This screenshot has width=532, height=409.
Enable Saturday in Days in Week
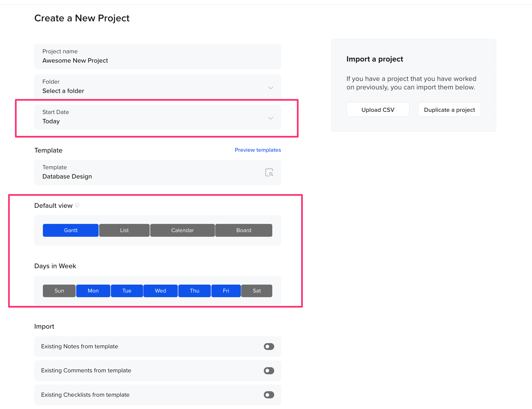tap(256, 291)
